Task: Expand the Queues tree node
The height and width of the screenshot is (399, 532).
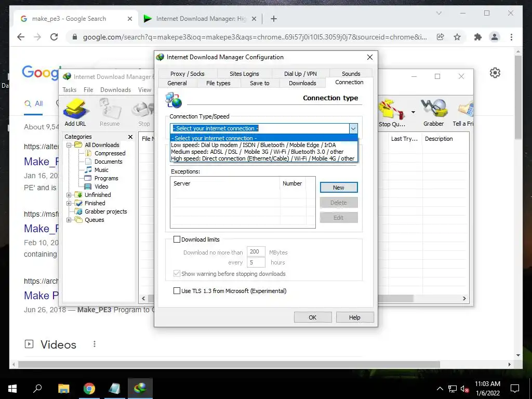Action: 69,220
